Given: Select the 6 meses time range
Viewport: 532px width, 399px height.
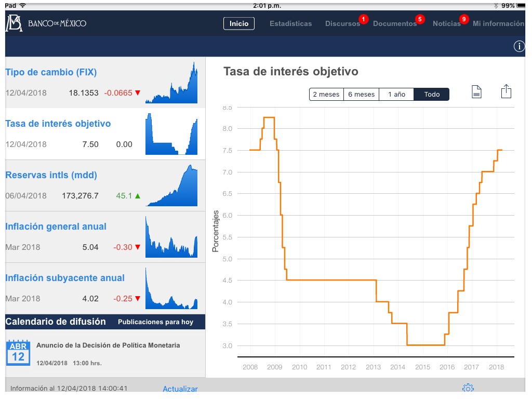Looking at the screenshot, I should [361, 95].
